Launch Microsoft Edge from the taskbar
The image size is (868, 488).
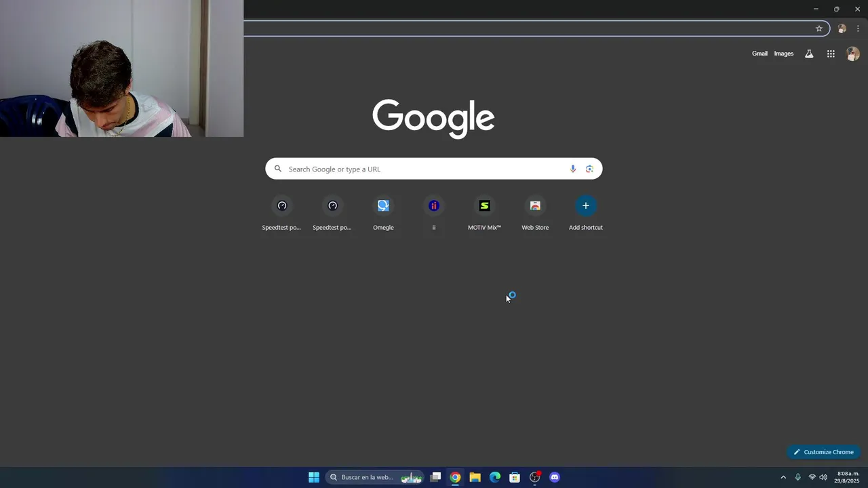point(495,477)
